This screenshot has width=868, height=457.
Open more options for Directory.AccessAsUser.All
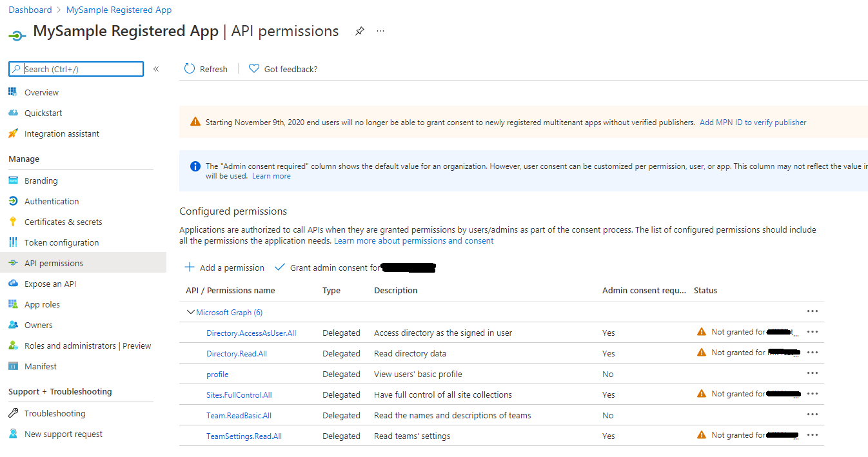click(x=813, y=332)
